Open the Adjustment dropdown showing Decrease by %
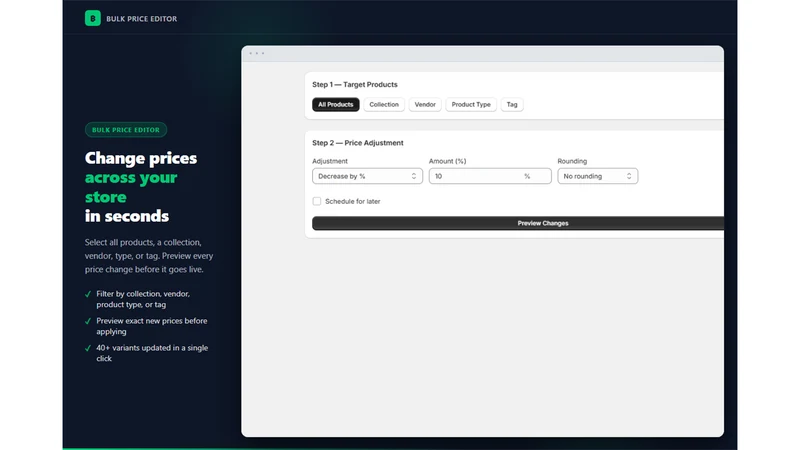800x450 pixels. click(x=367, y=176)
